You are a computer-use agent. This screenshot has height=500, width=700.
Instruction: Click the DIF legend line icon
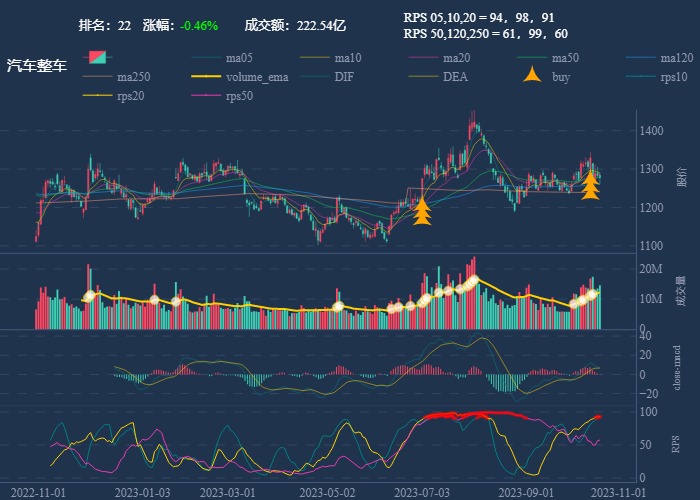pyautogui.click(x=316, y=77)
